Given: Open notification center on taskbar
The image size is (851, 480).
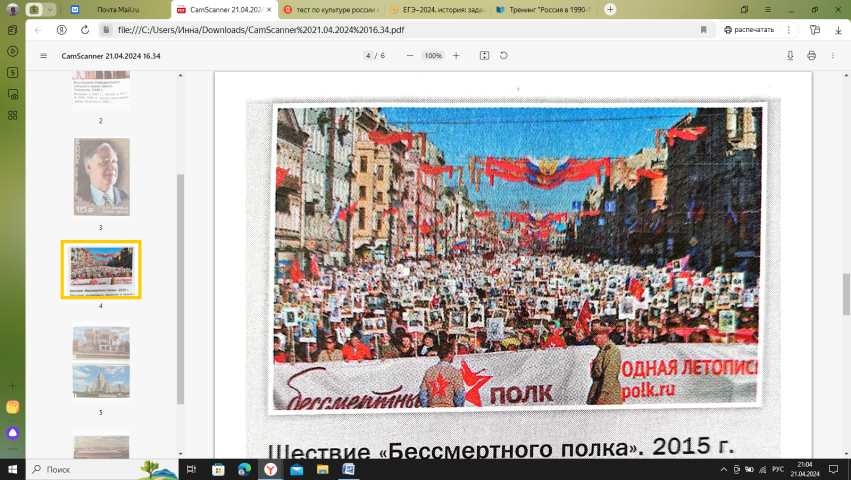Looking at the screenshot, I should point(833,469).
